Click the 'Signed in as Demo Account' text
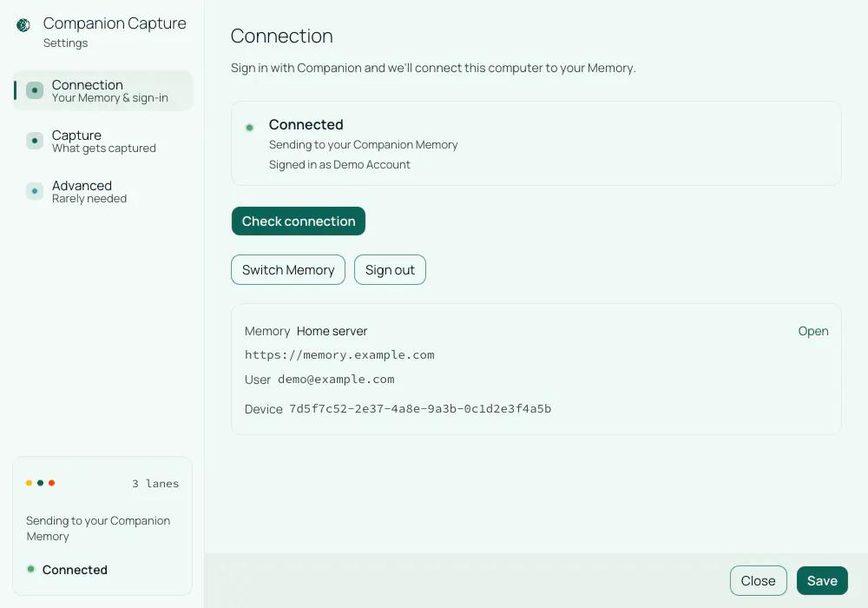The image size is (868, 608). coord(339,164)
